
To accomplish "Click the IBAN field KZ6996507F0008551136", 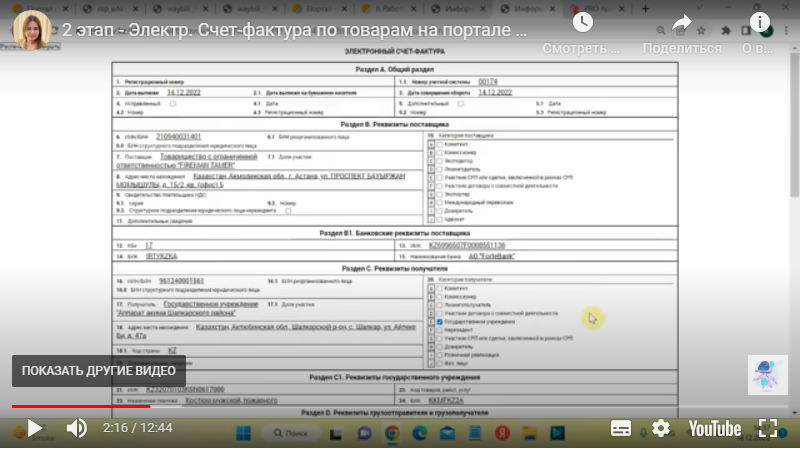I will point(466,245).
